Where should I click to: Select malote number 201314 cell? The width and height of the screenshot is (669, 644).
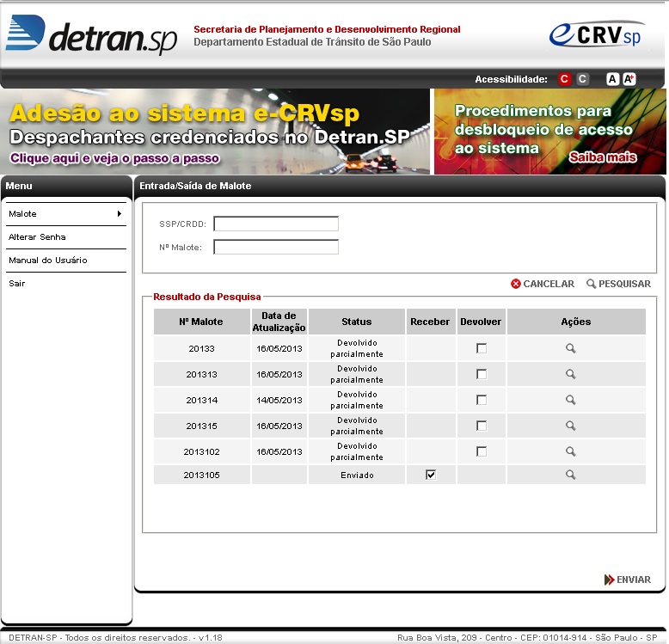click(x=201, y=400)
